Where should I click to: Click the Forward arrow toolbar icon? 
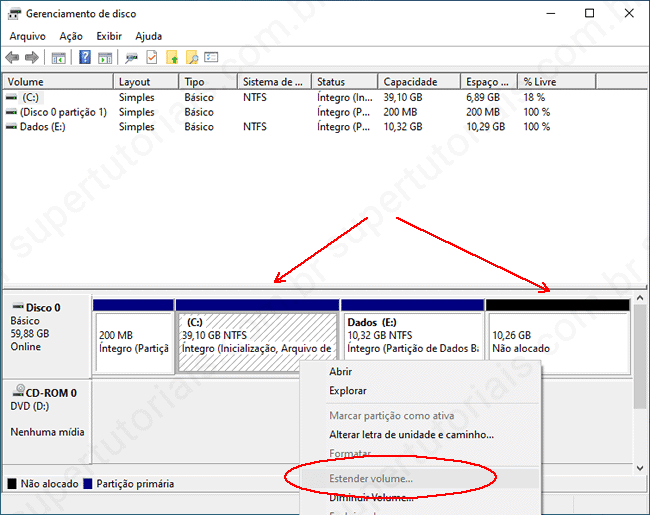pos(32,57)
